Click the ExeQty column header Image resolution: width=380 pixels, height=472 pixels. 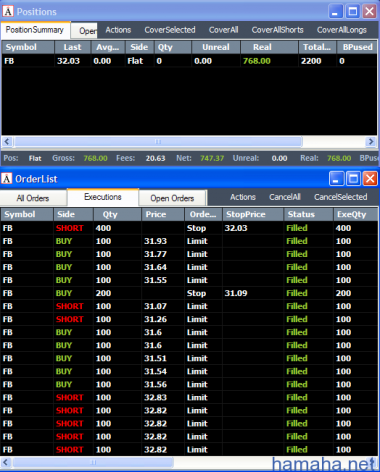tap(355, 214)
